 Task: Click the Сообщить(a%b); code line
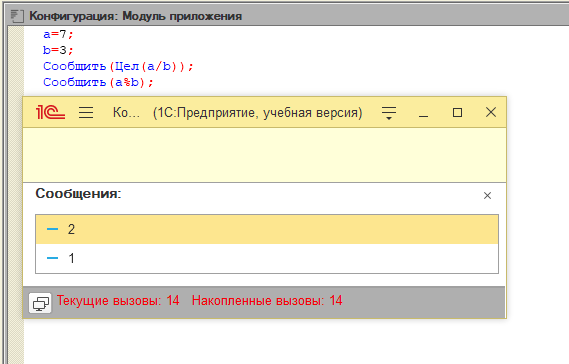(98, 82)
